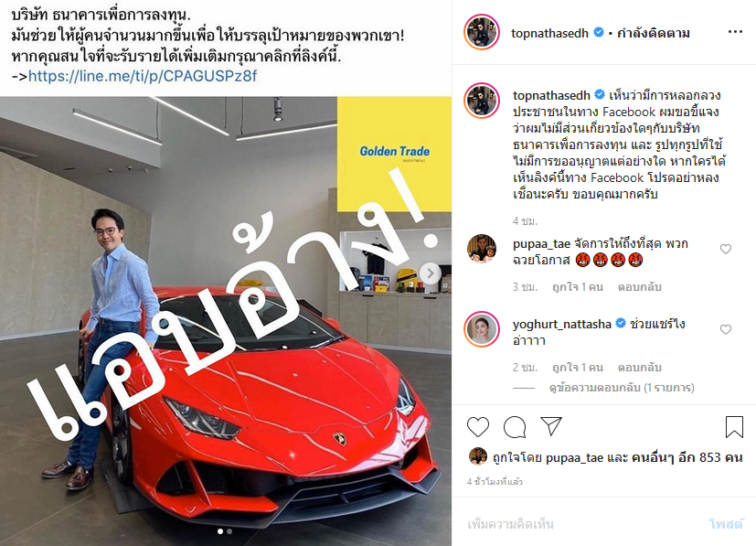
Task: Advance to next photo with carousel arrow
Action: pos(430,273)
